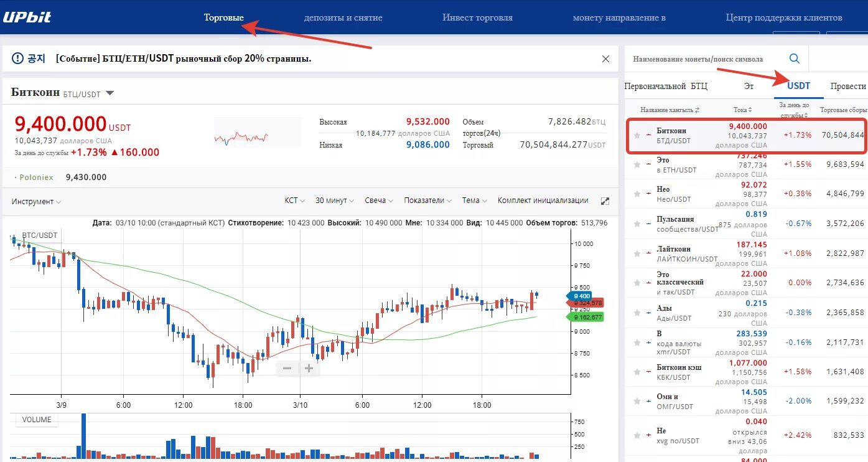Click the 9,532.000 high price value
This screenshot has height=462, width=868.
[427, 121]
